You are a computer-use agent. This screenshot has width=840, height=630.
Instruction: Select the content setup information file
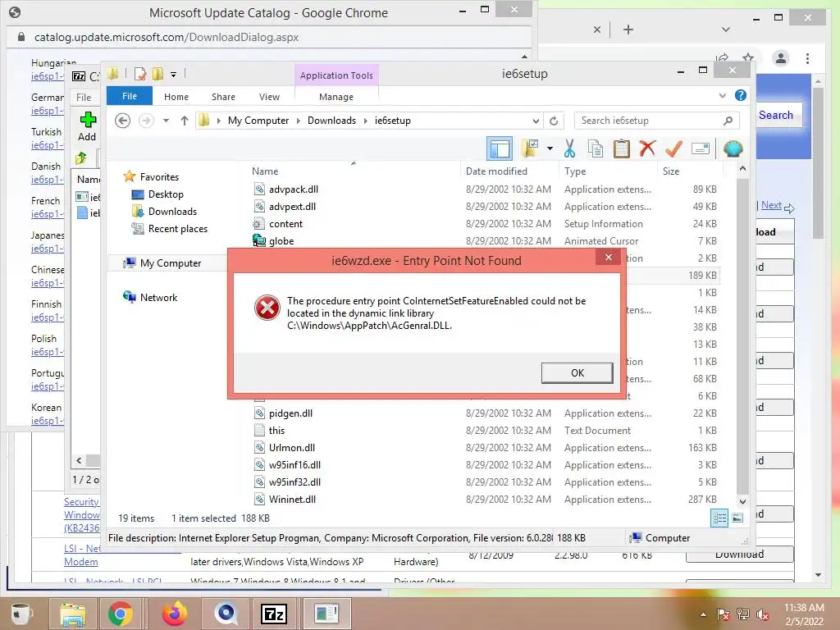pyautogui.click(x=285, y=223)
